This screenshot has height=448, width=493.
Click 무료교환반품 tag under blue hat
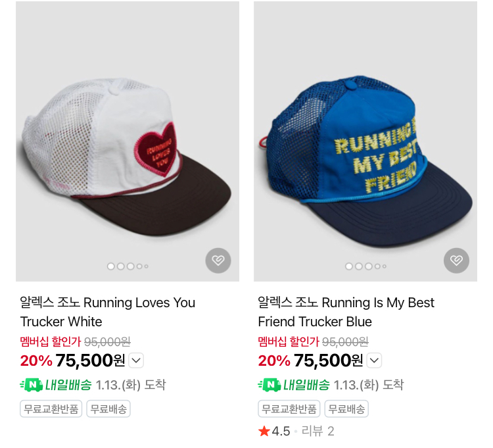point(289,409)
